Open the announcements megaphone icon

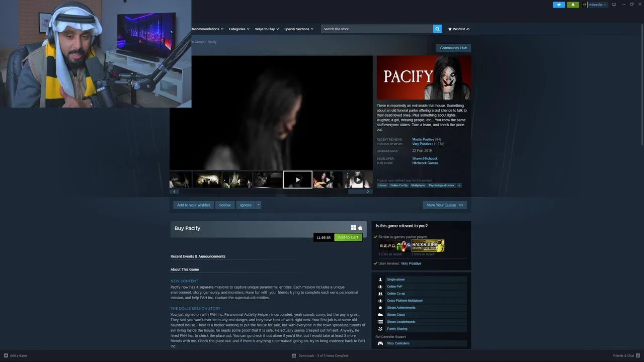coord(558,5)
